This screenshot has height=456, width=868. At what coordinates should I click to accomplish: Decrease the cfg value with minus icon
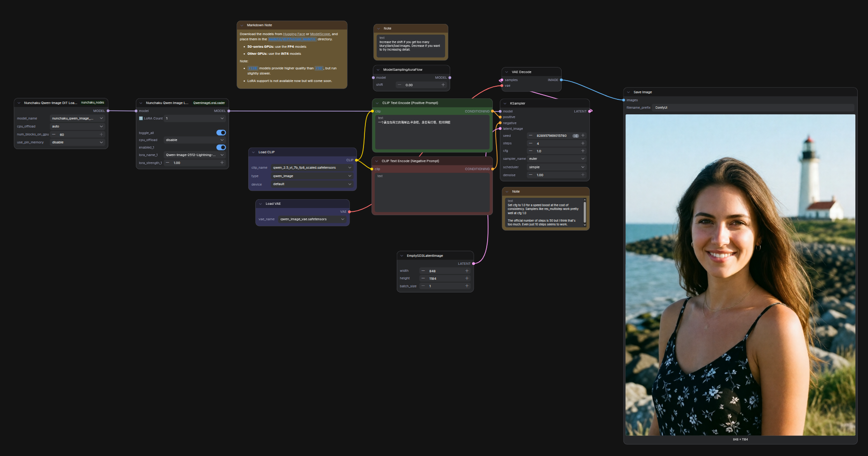tap(530, 151)
